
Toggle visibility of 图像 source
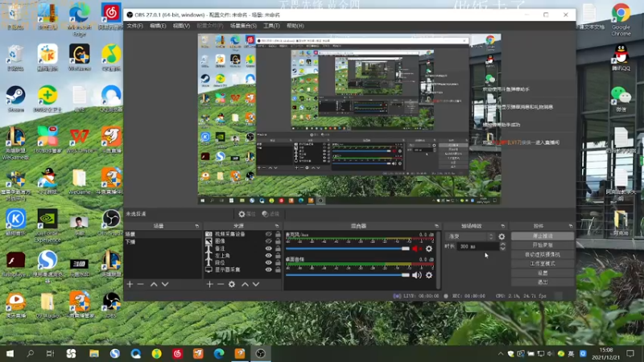[x=268, y=241]
